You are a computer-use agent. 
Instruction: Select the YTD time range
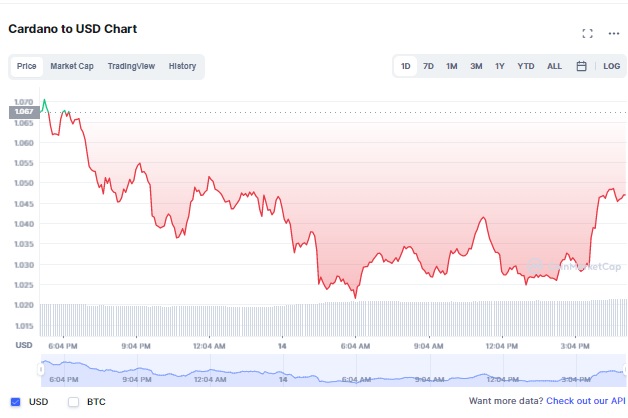[525, 66]
